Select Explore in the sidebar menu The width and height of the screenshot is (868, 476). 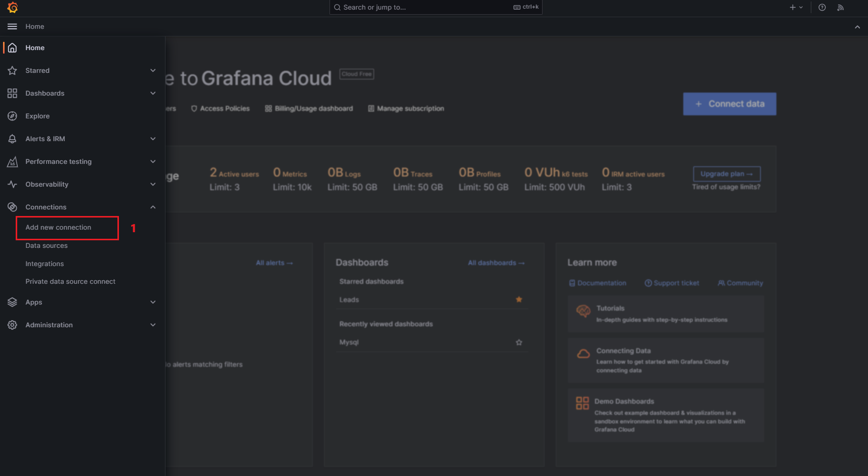point(37,116)
